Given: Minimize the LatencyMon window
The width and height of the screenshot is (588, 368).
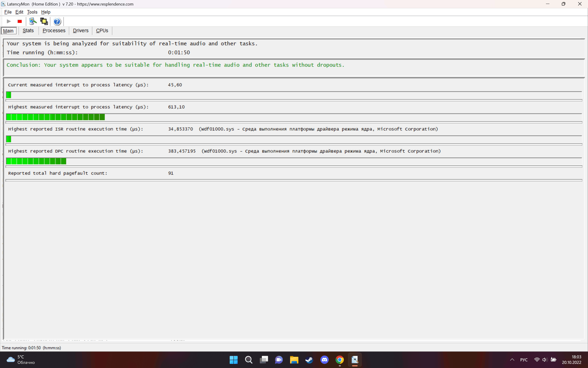Looking at the screenshot, I should [x=548, y=4].
